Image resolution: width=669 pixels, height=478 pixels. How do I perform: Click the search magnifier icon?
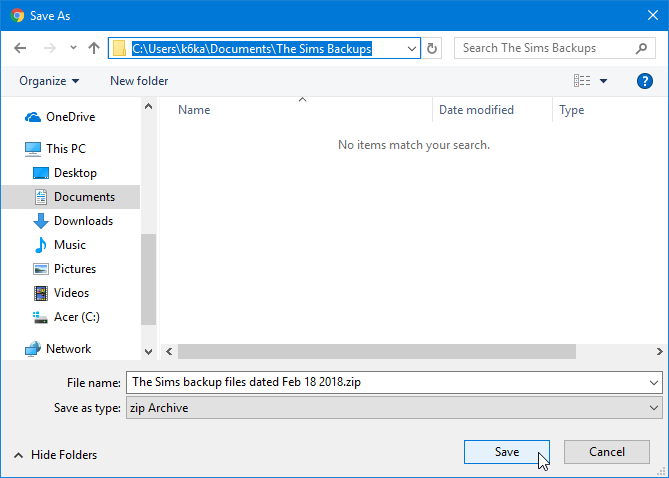pos(641,48)
